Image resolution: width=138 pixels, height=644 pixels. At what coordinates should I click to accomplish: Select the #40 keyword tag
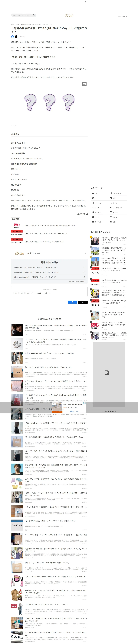coord(16,293)
